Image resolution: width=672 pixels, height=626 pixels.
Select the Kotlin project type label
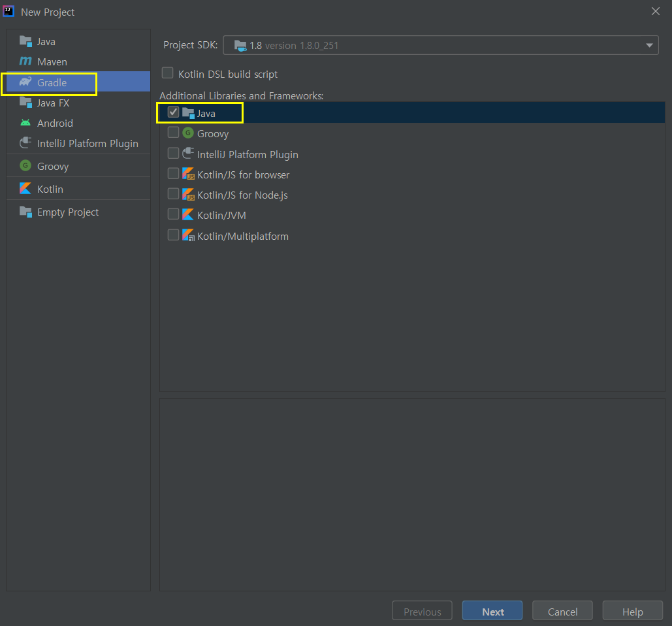50,189
